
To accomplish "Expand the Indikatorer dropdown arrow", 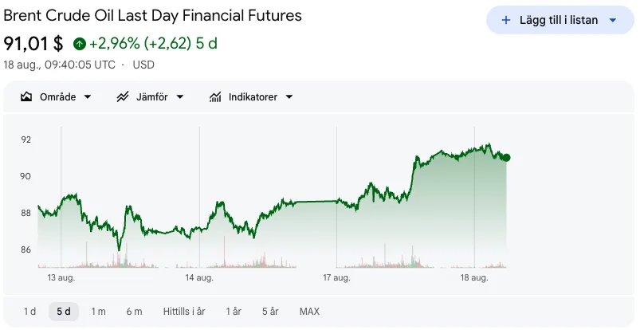I will [x=289, y=97].
